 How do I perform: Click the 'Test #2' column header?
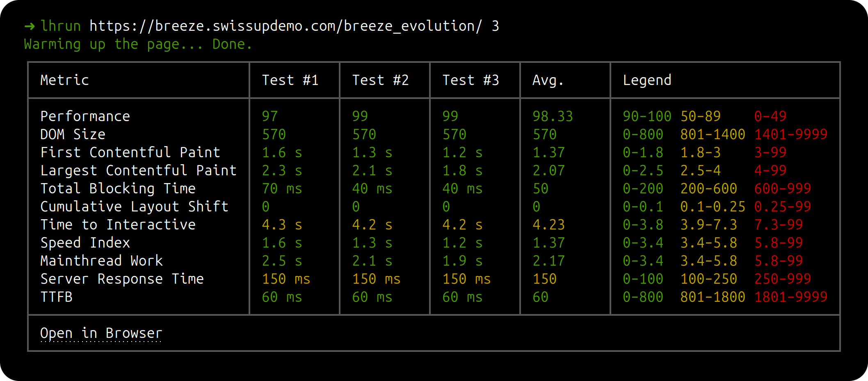(x=381, y=80)
